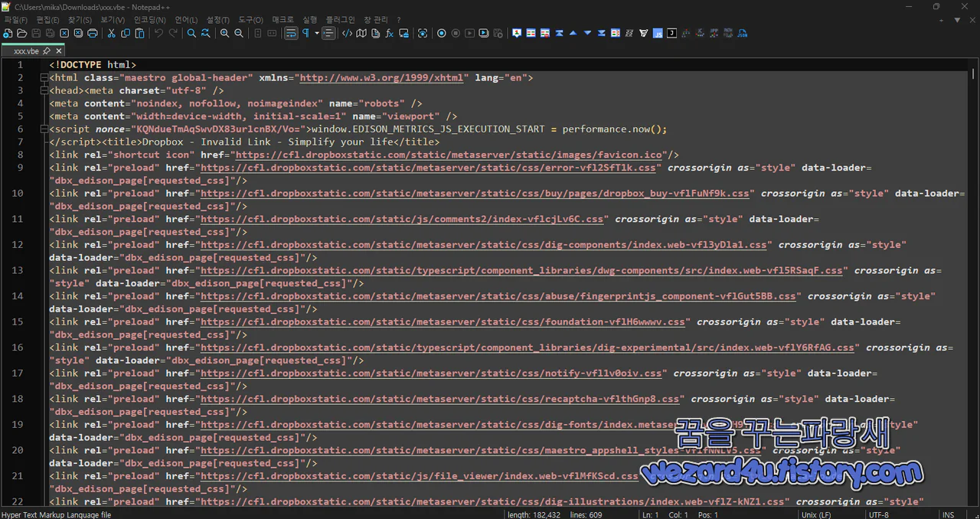This screenshot has width=980, height=519.
Task: Open Folder as Workspace icon
Action: pyautogui.click(x=403, y=34)
